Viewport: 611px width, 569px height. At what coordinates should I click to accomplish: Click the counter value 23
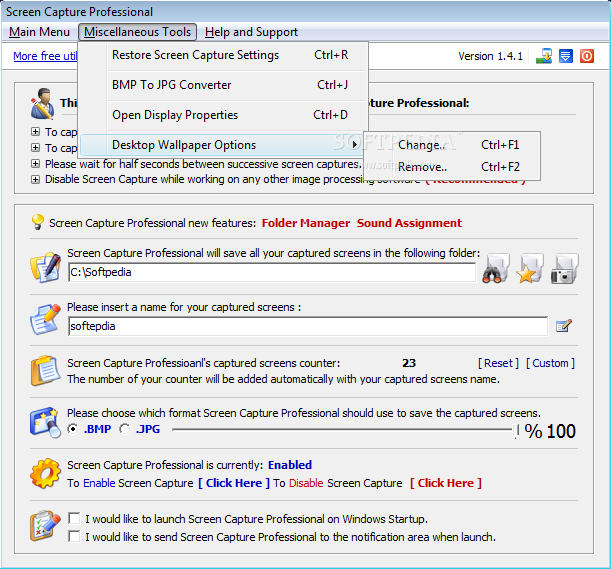(x=409, y=363)
